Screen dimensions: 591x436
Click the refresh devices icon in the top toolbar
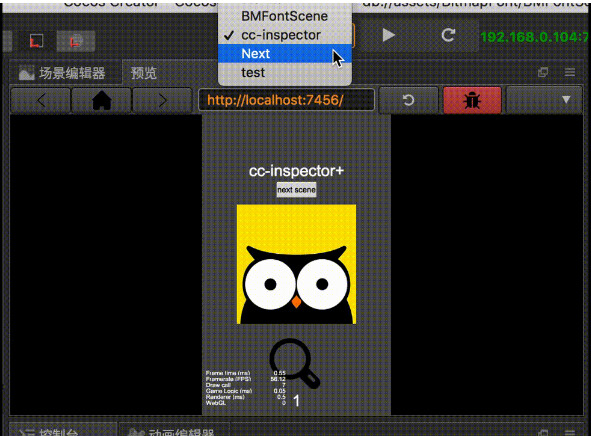448,35
